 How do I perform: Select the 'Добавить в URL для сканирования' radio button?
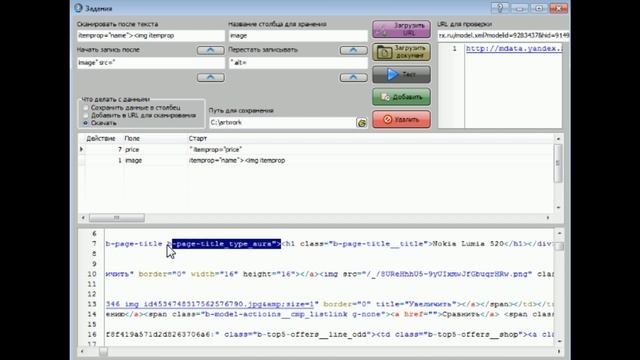click(x=86, y=116)
